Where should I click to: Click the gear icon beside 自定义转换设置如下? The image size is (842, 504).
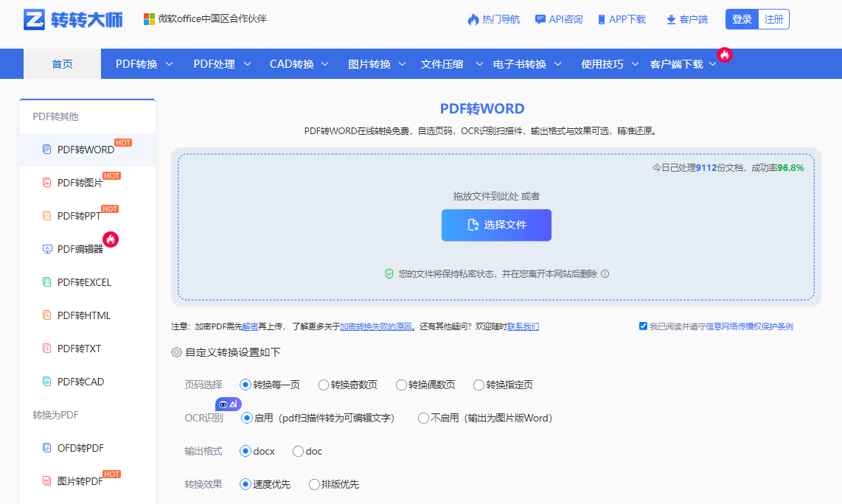point(176,352)
